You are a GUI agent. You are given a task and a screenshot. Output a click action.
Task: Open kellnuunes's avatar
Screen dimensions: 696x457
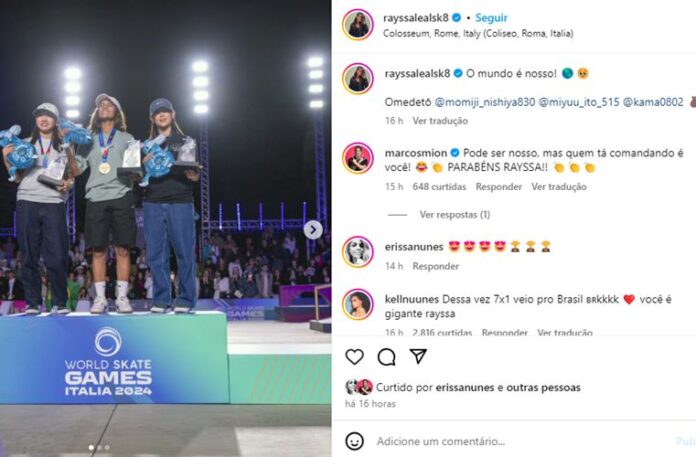tap(358, 304)
